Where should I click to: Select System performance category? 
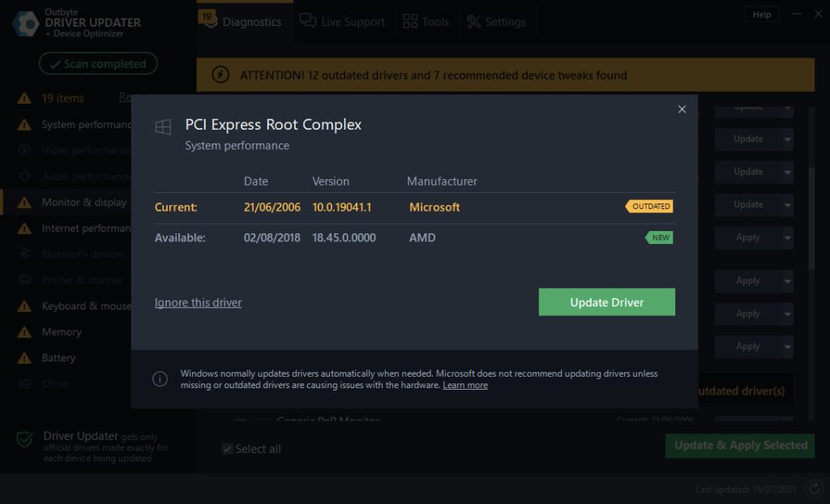[86, 125]
